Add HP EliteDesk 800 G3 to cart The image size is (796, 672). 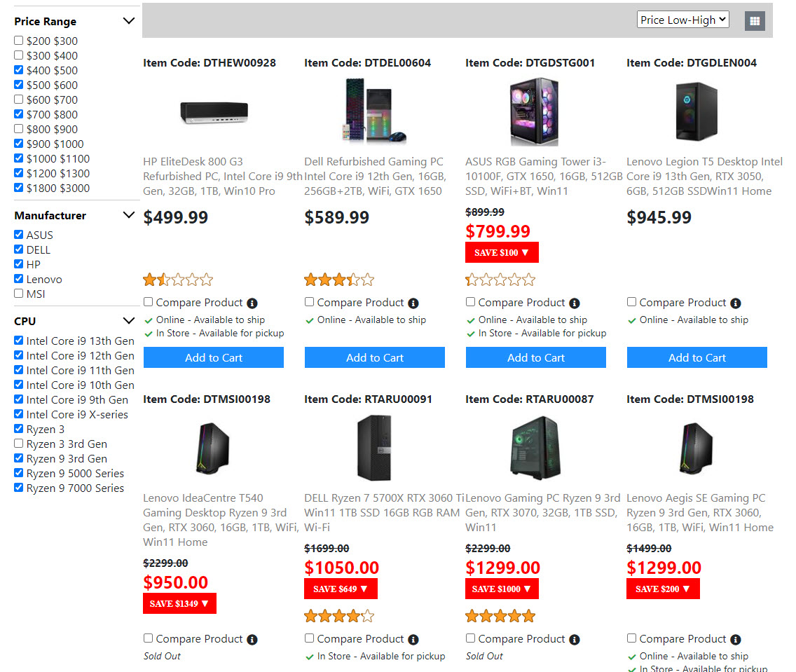click(214, 357)
